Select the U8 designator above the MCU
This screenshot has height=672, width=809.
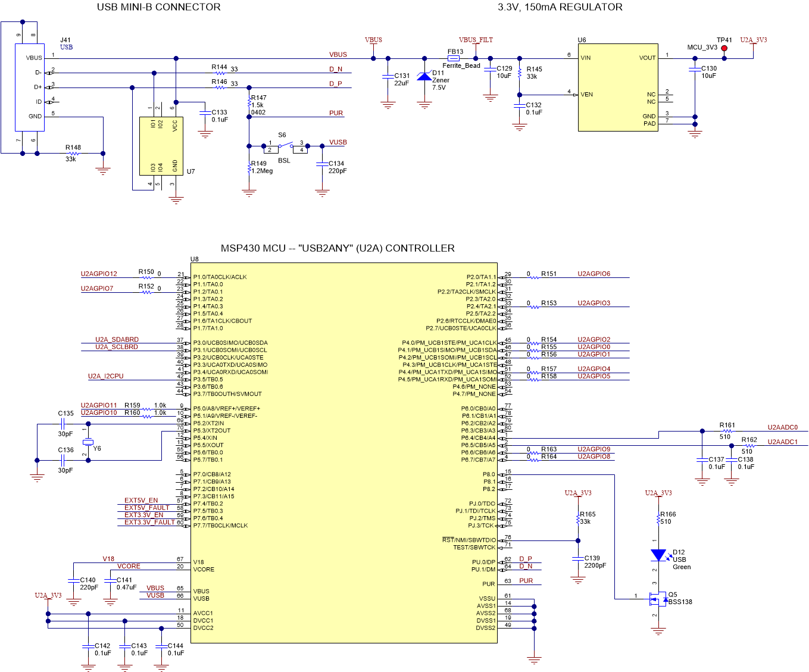coord(195,259)
